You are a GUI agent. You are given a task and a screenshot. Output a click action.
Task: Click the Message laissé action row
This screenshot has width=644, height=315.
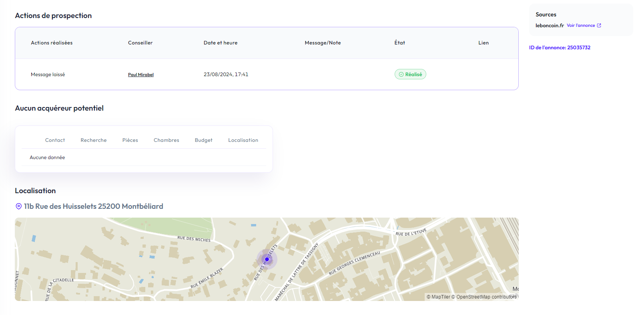[48, 75]
